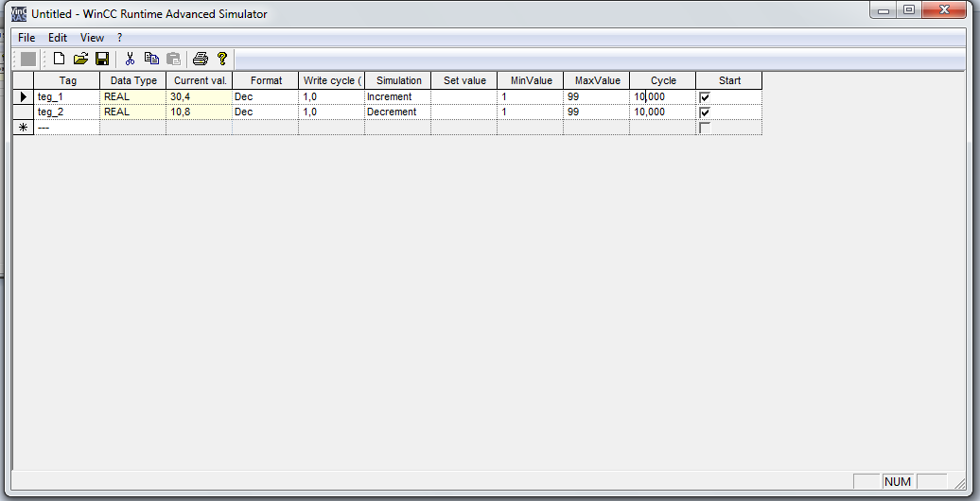Click the write cycle 1,0 cell for teg_1

332,96
